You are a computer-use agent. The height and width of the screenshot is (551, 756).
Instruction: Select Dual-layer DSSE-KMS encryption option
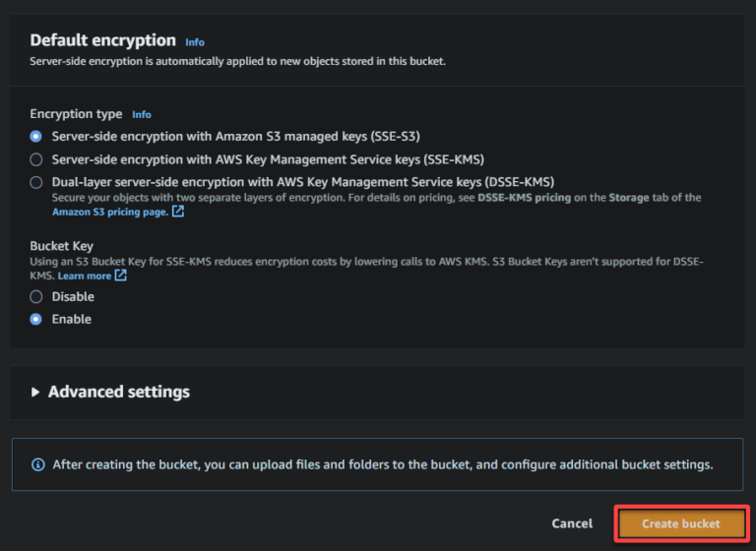click(x=36, y=182)
